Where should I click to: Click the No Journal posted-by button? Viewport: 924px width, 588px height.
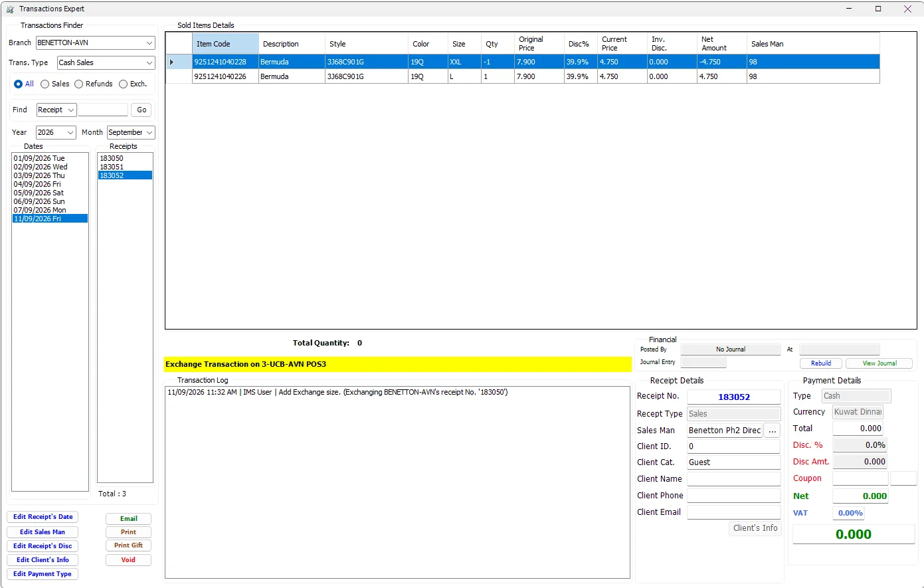731,349
